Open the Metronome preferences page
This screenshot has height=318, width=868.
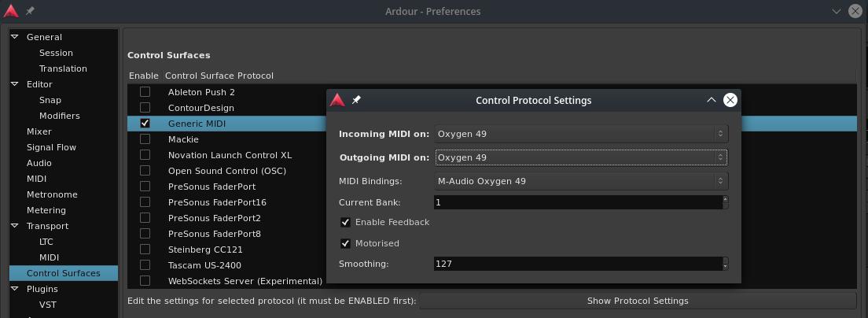click(x=52, y=194)
